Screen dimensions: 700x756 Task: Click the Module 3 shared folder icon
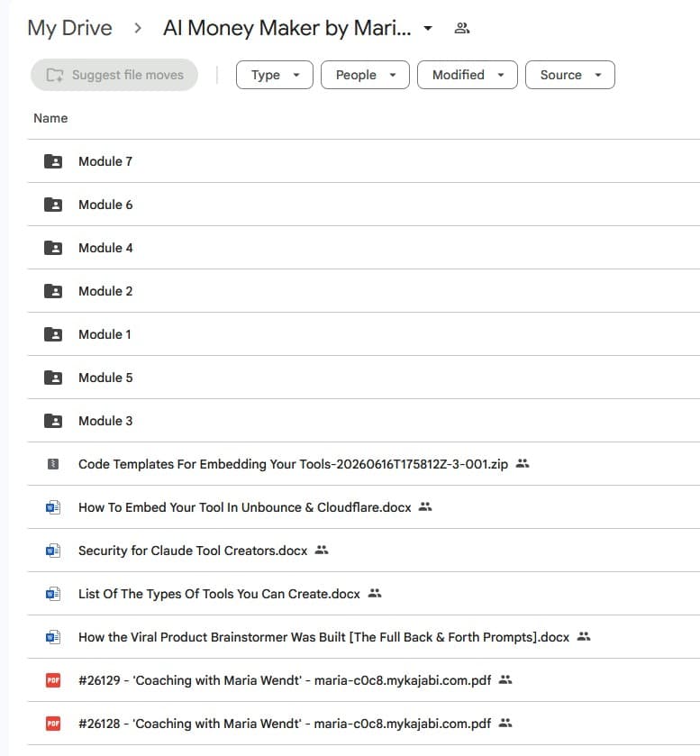coord(53,421)
